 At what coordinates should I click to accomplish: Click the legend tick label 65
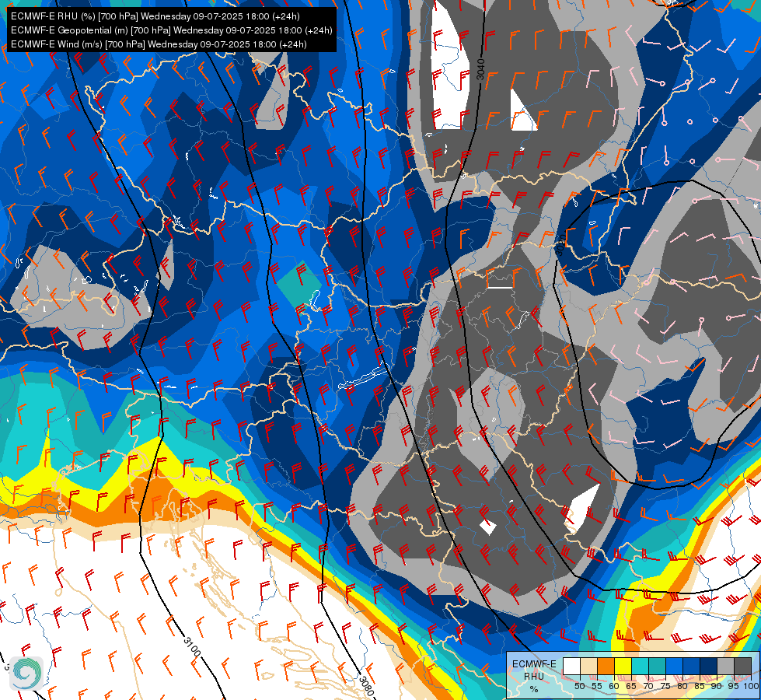coord(631,686)
